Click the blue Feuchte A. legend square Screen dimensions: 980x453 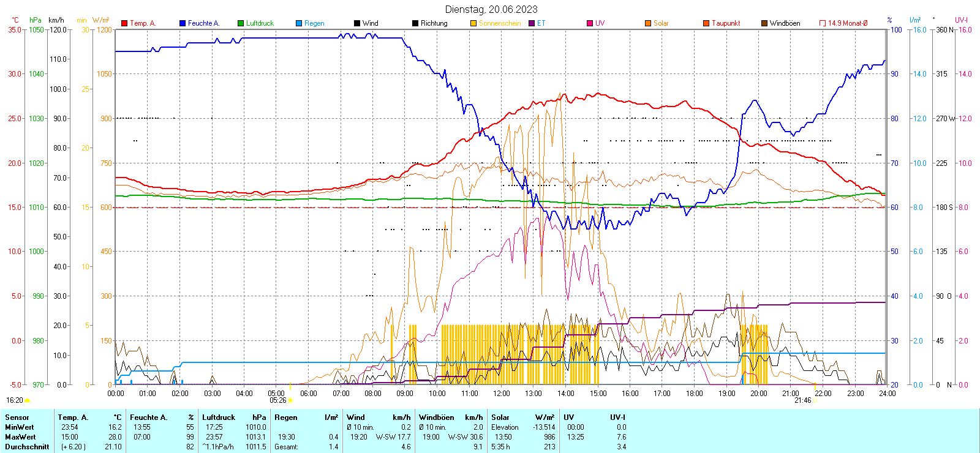183,23
